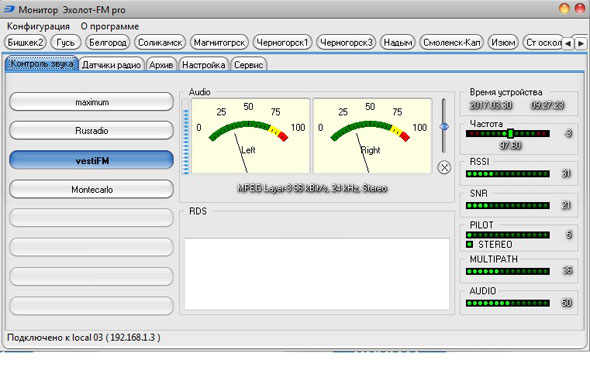
Task: Adjust the vertical volume slider knob
Action: click(x=444, y=127)
